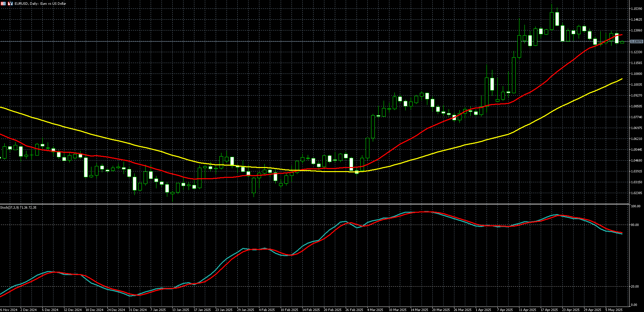644x312 pixels.
Task: Click the trading panel icon beside EURUSD title
Action: coord(10,3)
